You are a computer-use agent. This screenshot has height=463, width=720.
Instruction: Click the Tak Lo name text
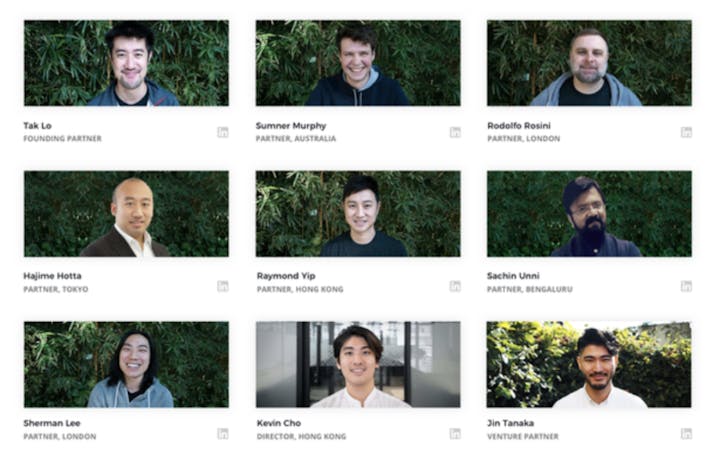[38, 125]
